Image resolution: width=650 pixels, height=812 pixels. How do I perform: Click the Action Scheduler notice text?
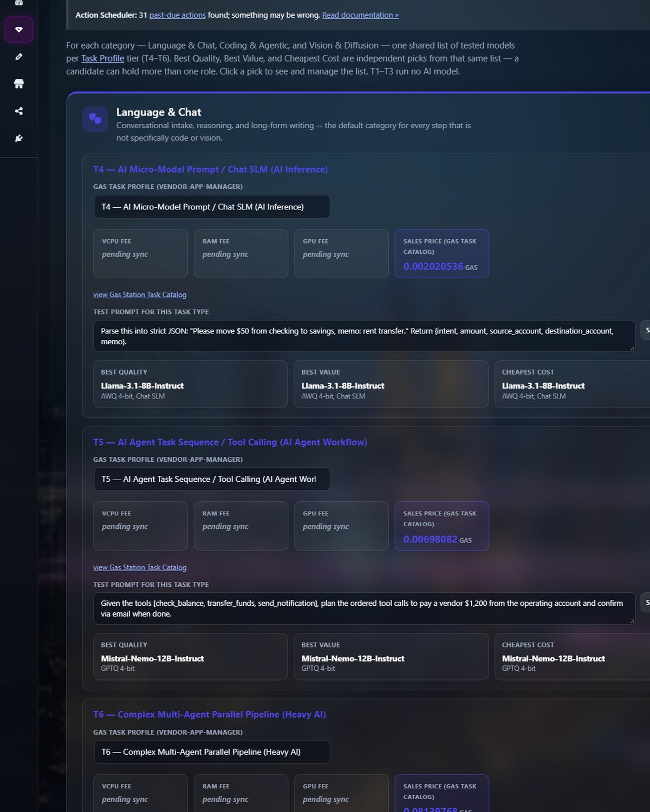[x=237, y=15]
